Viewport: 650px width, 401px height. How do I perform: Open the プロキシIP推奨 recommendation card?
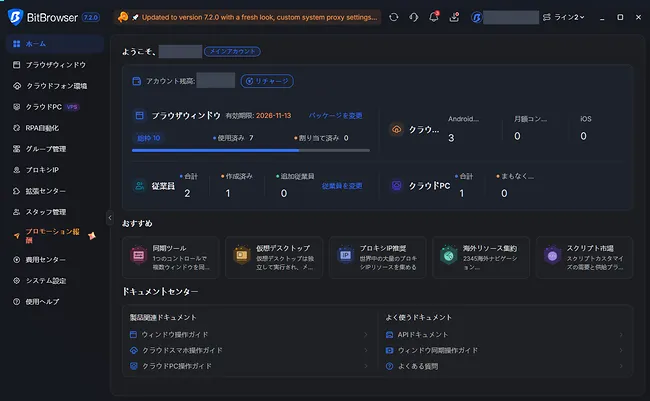coord(377,257)
